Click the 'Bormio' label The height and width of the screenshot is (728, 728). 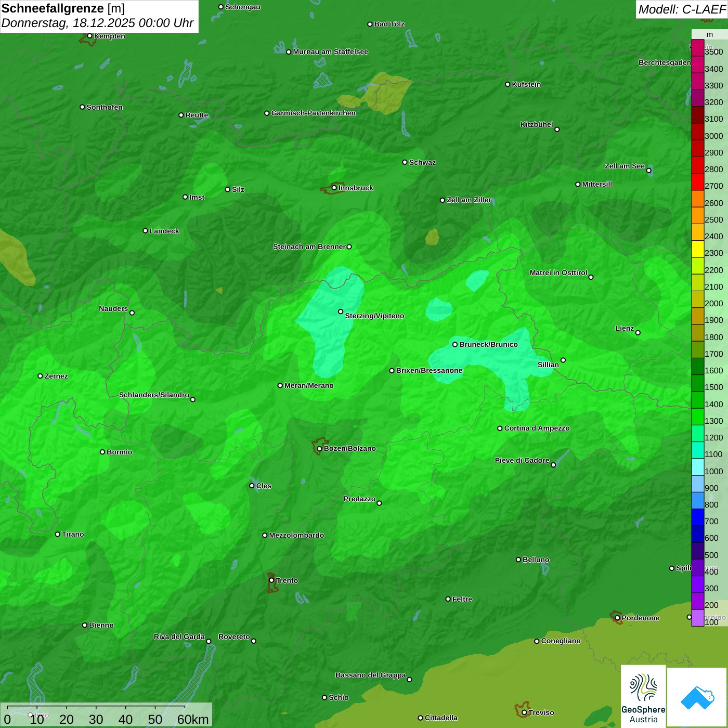coord(119,452)
